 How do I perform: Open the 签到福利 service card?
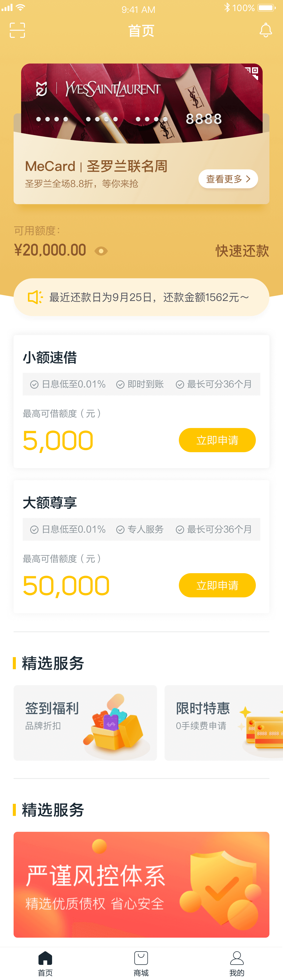pyautogui.click(x=85, y=723)
